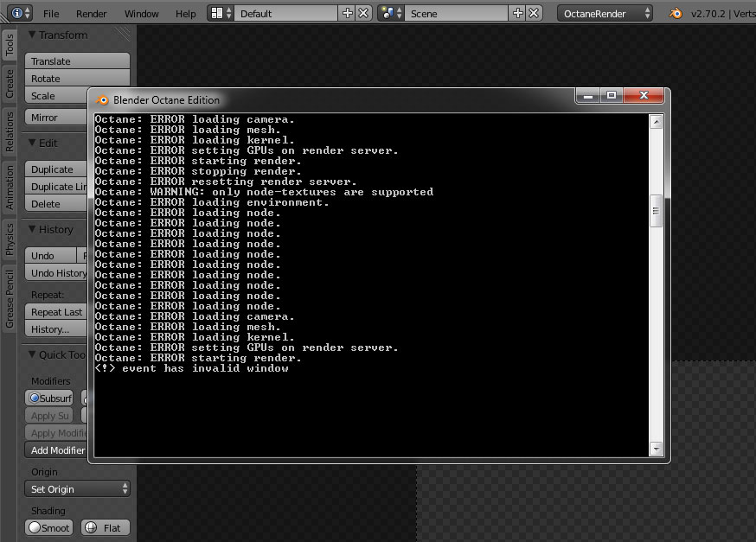This screenshot has height=542, width=756.
Task: Switch to the Physics tab
Action: point(10,239)
